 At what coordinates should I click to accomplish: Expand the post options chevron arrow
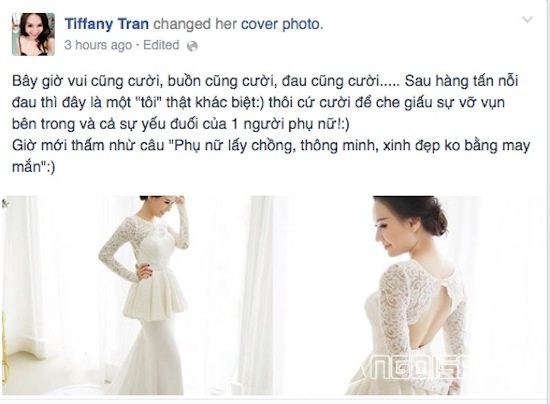(527, 20)
